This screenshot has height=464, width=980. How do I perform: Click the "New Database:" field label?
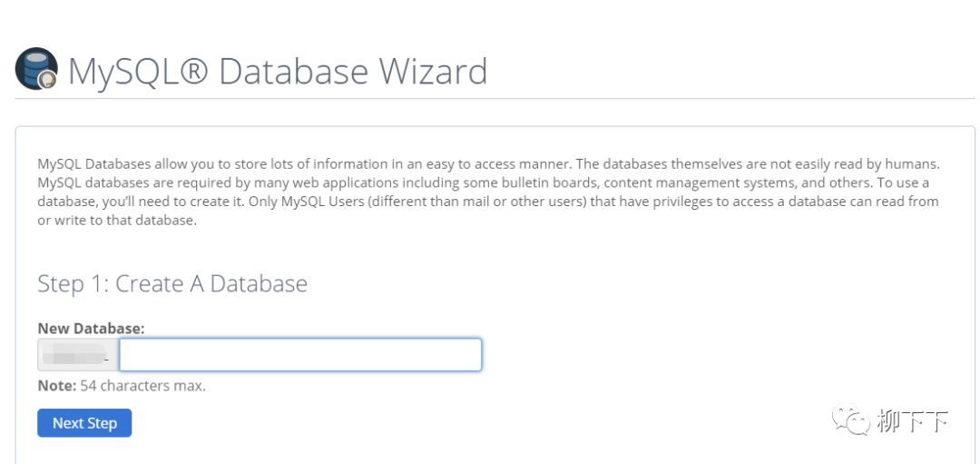tap(91, 328)
